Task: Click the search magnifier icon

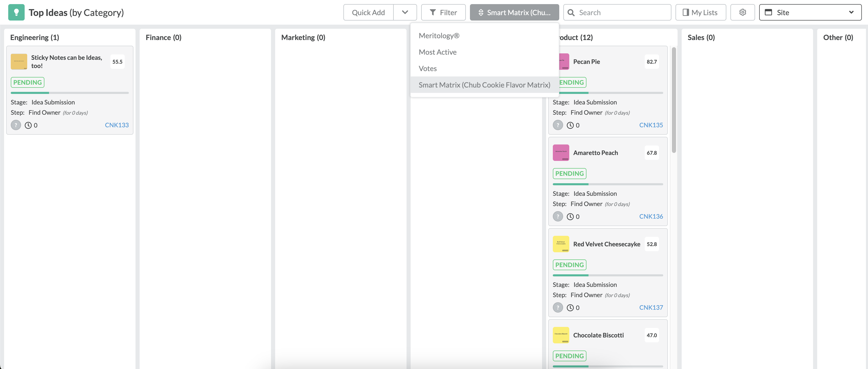Action: click(x=571, y=13)
